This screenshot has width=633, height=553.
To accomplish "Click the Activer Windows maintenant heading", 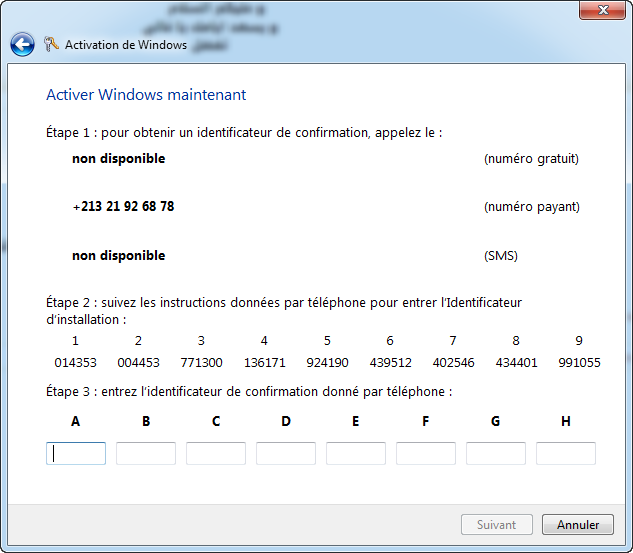I will (146, 95).
